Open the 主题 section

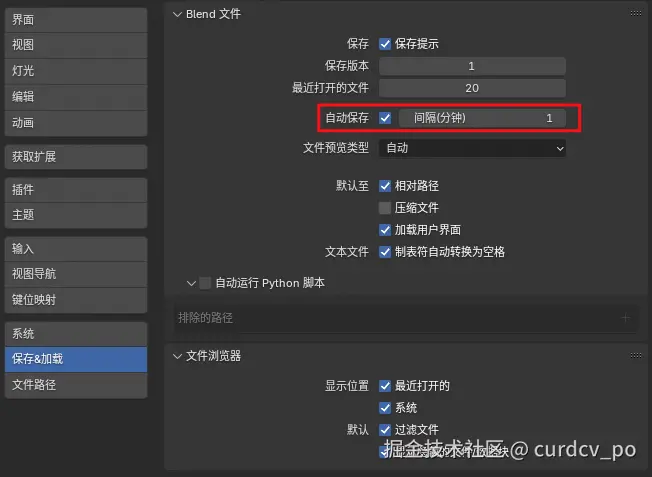coord(76,215)
